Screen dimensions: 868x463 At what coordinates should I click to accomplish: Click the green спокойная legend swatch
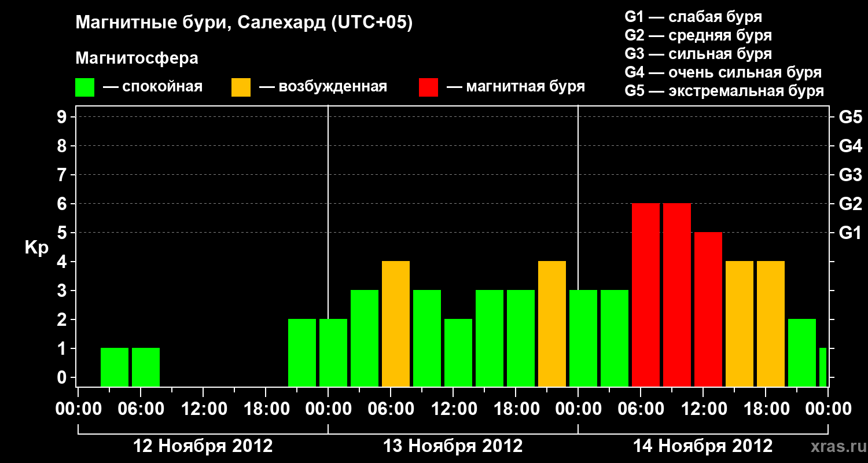(x=85, y=87)
